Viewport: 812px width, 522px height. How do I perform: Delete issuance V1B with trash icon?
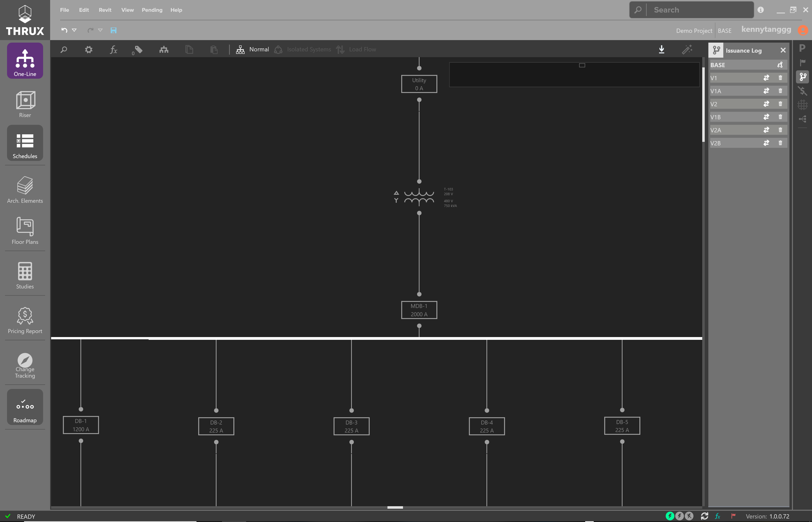[780, 117]
